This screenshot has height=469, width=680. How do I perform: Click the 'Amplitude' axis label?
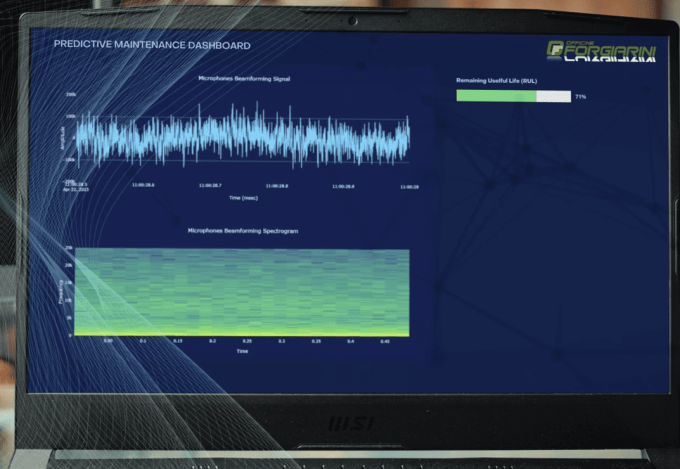coord(62,138)
